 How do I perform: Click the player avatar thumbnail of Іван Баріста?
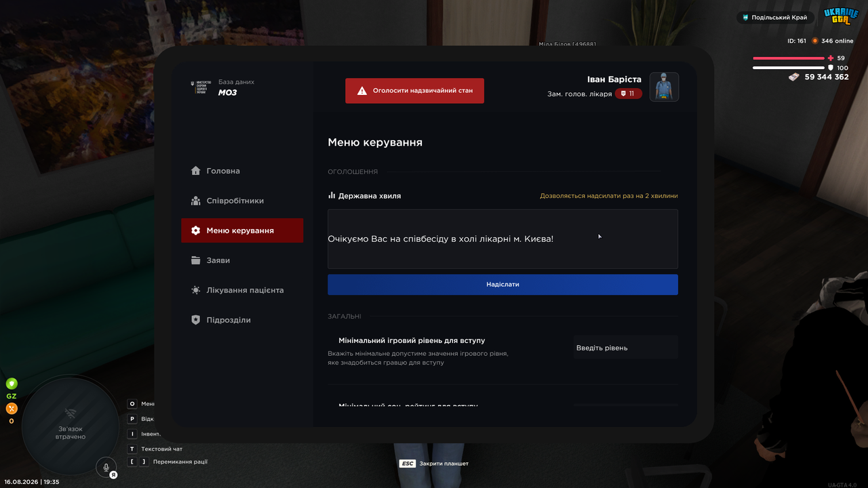tap(664, 87)
